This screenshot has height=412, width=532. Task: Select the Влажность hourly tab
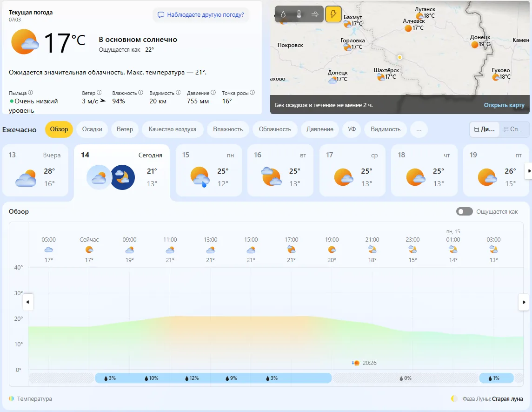tap(228, 129)
